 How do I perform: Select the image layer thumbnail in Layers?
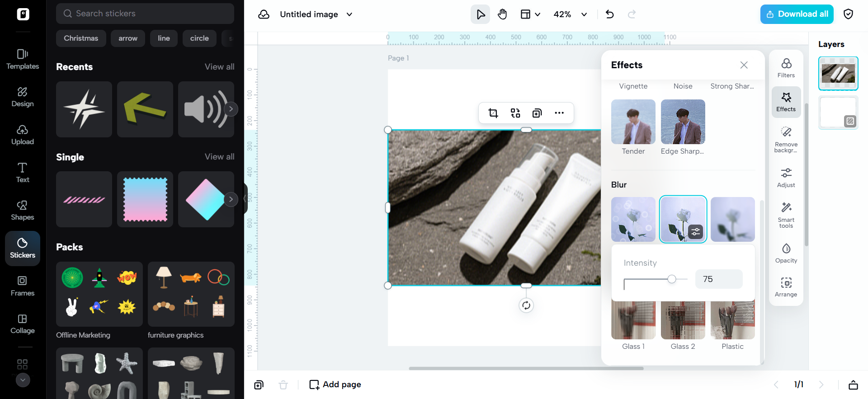839,73
